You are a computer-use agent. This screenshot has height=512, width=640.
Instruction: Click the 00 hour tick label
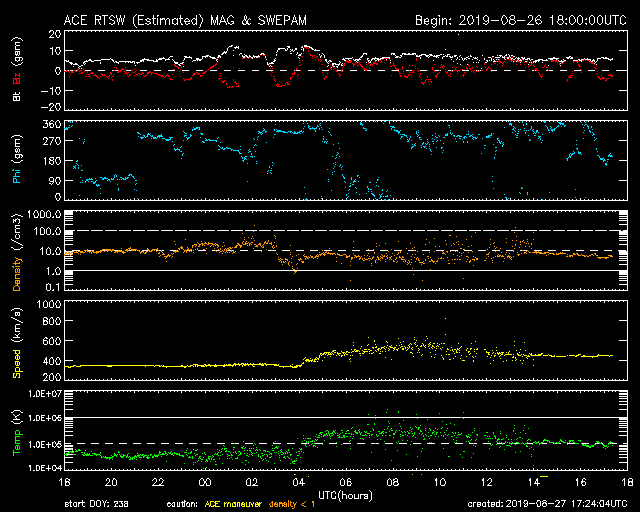[205, 482]
